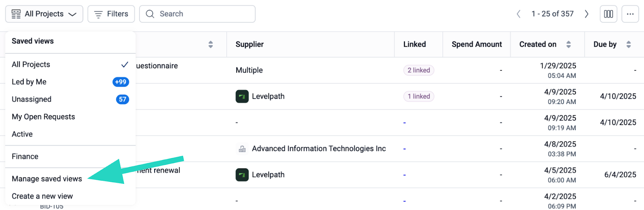Sort the table by Created on
This screenshot has width=644, height=210.
point(568,44)
